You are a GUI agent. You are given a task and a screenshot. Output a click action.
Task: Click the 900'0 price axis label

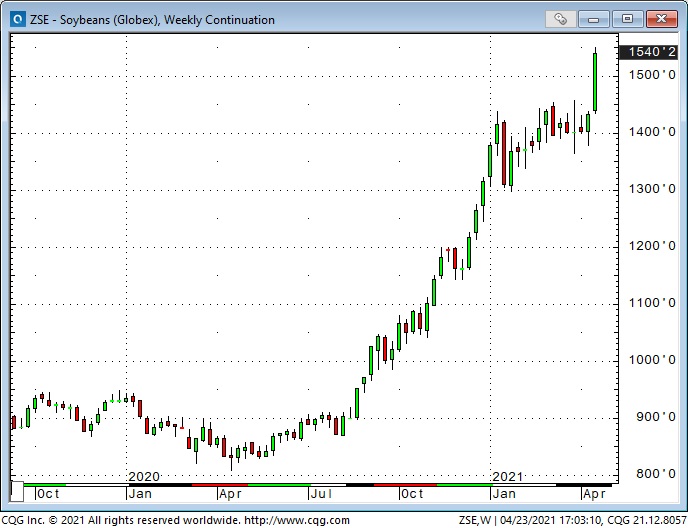[x=656, y=417]
